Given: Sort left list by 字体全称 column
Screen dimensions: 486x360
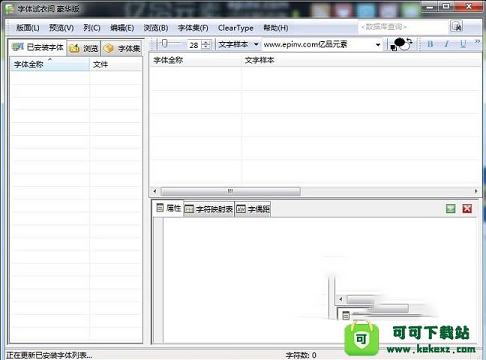Looking at the screenshot, I should (50, 64).
